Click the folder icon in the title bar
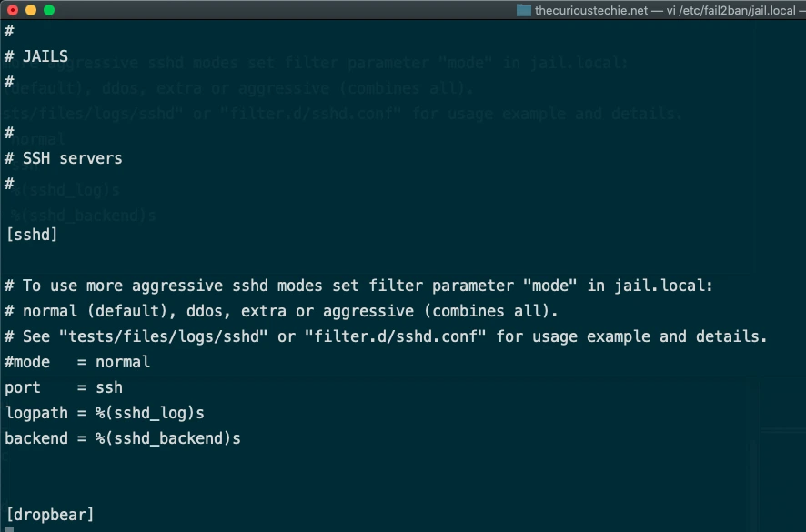Image resolution: width=806 pixels, height=532 pixels. point(523,10)
